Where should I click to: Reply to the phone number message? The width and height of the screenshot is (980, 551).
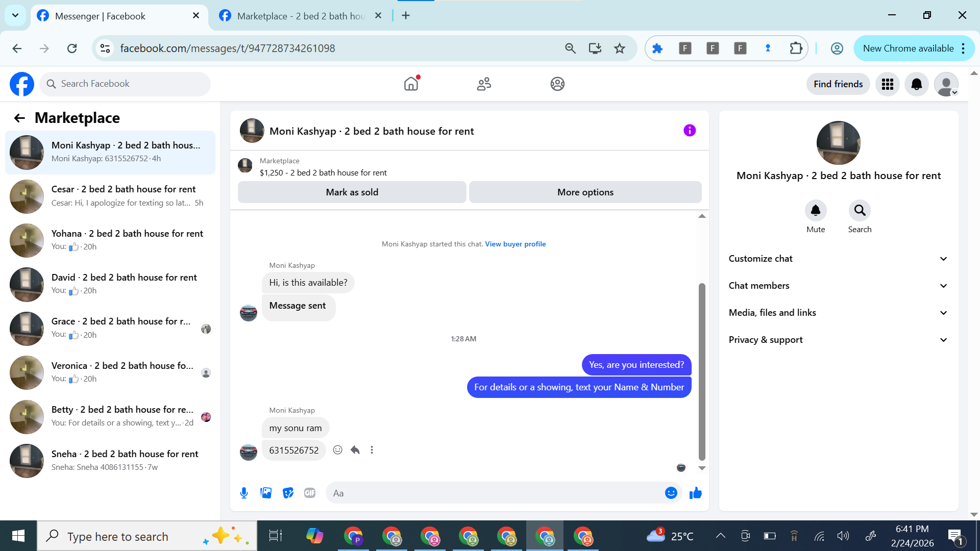[x=355, y=450]
